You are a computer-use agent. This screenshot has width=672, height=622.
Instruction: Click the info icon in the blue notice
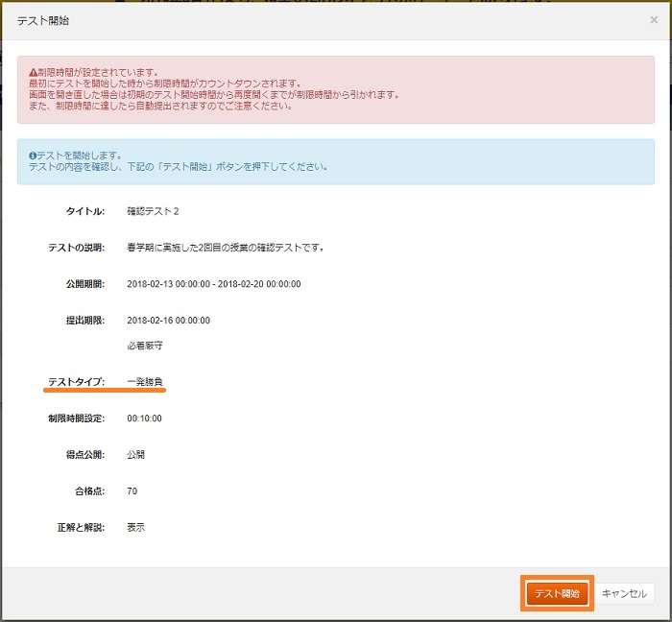[33, 155]
